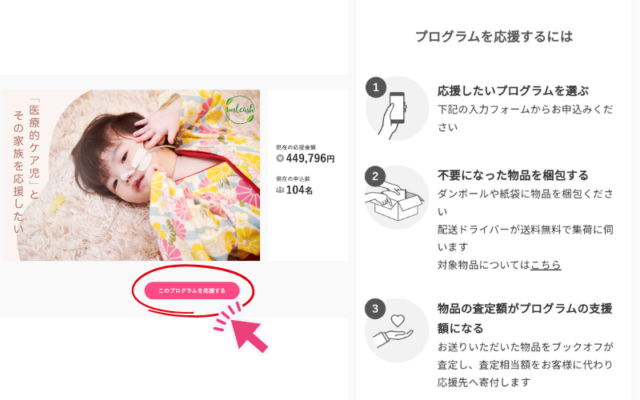
Task: Click the number 3 step badge
Action: [x=375, y=309]
